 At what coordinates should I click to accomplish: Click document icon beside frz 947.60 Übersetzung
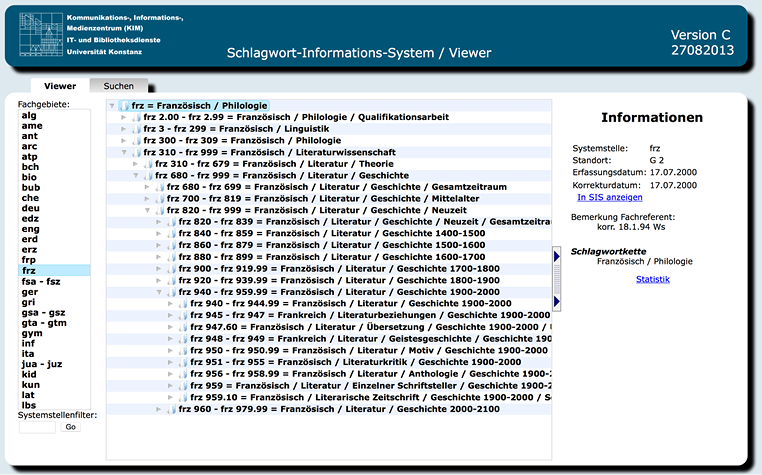pyautogui.click(x=183, y=327)
